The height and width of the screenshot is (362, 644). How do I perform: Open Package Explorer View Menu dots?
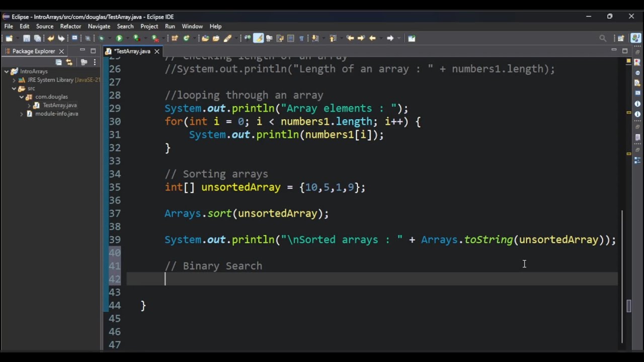tap(95, 62)
